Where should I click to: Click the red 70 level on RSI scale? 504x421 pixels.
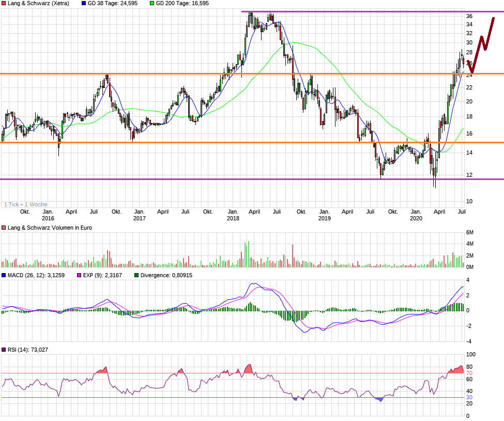pyautogui.click(x=469, y=373)
